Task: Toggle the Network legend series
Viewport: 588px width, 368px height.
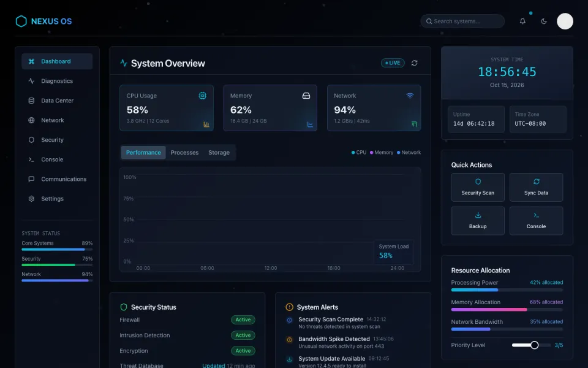Action: click(409, 153)
